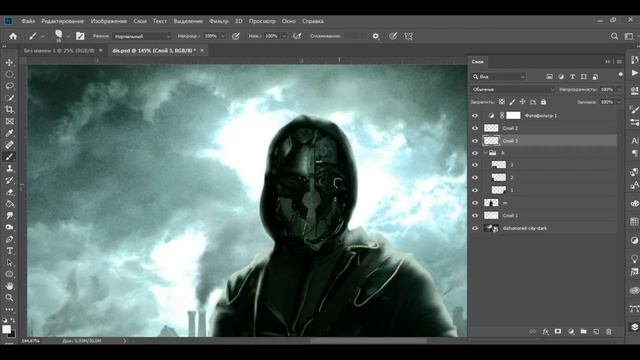Select the Clone Stamp tool
The height and width of the screenshot is (360, 640).
(x=9, y=169)
